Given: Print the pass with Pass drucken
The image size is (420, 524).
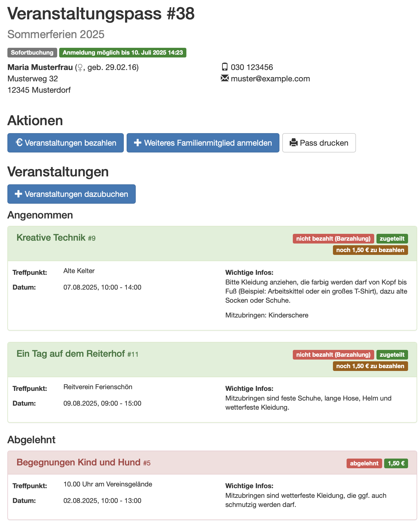Looking at the screenshot, I should tap(319, 143).
